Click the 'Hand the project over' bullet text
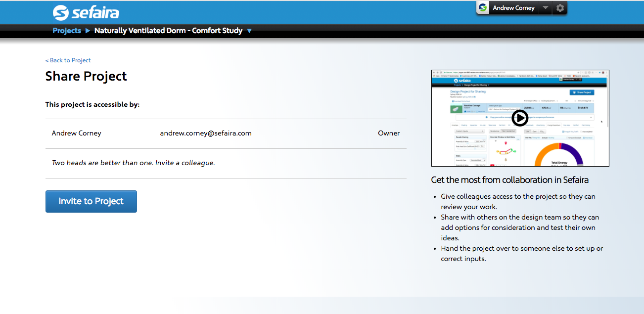Viewport: 644px width, 314px height. click(x=522, y=254)
